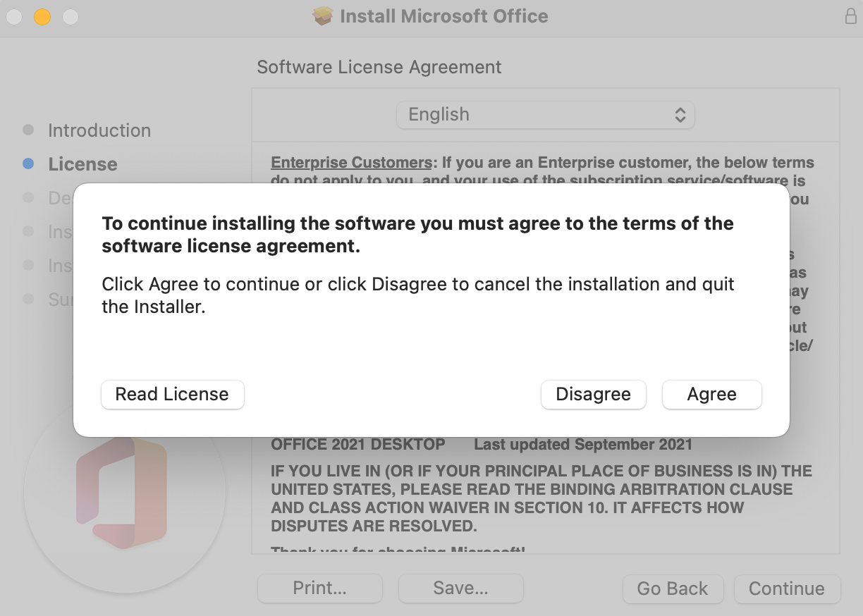The image size is (863, 616).
Task: Click the underlined Enterprise Customers text
Action: coord(351,163)
